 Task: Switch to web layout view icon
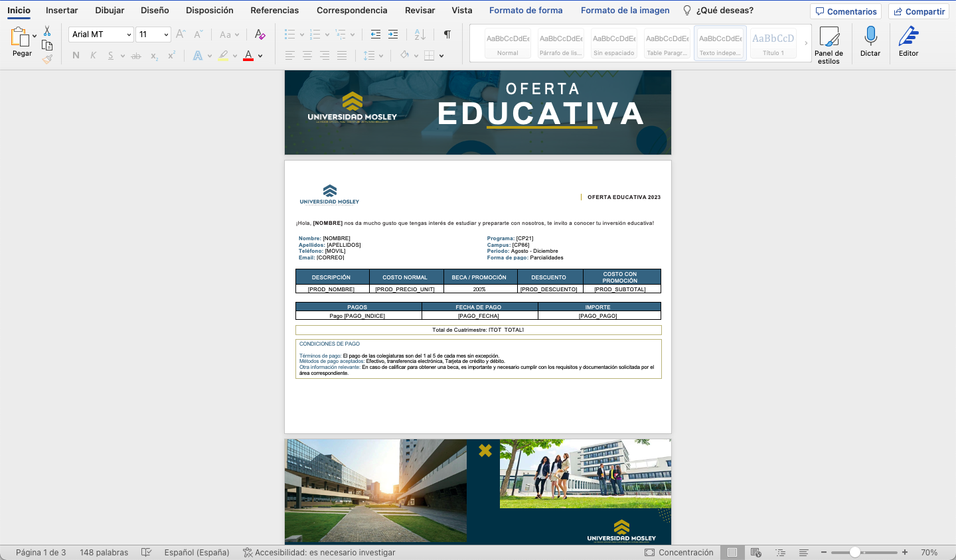click(x=756, y=552)
